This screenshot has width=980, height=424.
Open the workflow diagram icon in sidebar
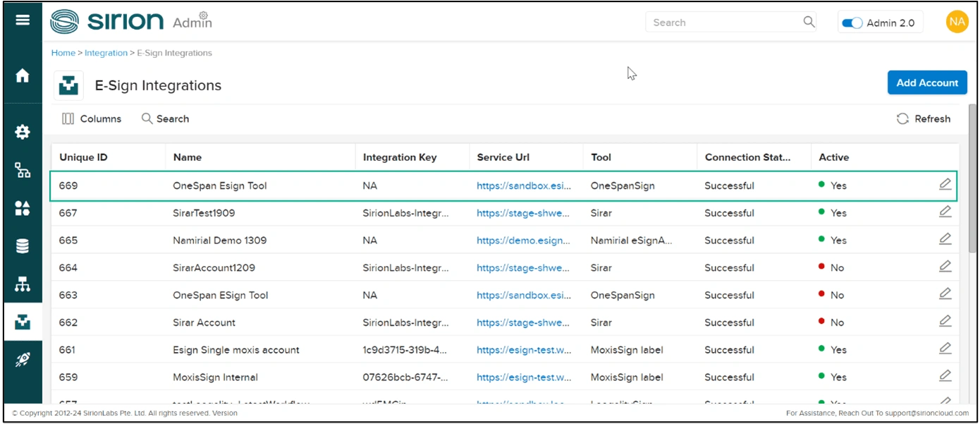click(x=22, y=170)
